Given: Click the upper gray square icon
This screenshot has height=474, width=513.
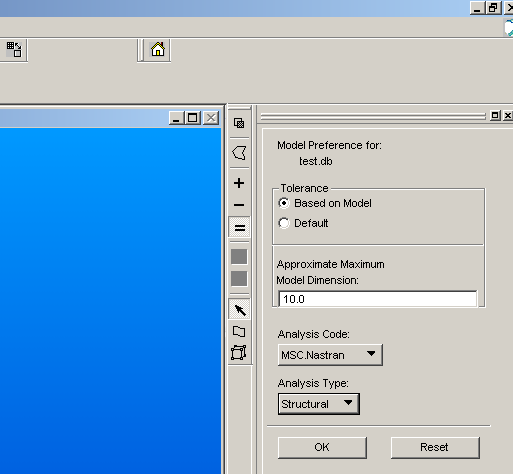Looking at the screenshot, I should [x=239, y=257].
